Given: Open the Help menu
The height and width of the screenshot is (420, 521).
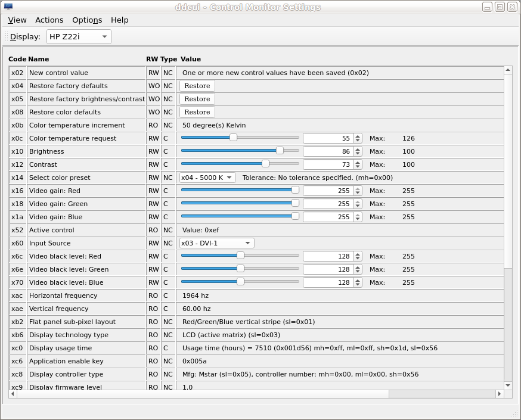Looking at the screenshot, I should pyautogui.click(x=119, y=20).
